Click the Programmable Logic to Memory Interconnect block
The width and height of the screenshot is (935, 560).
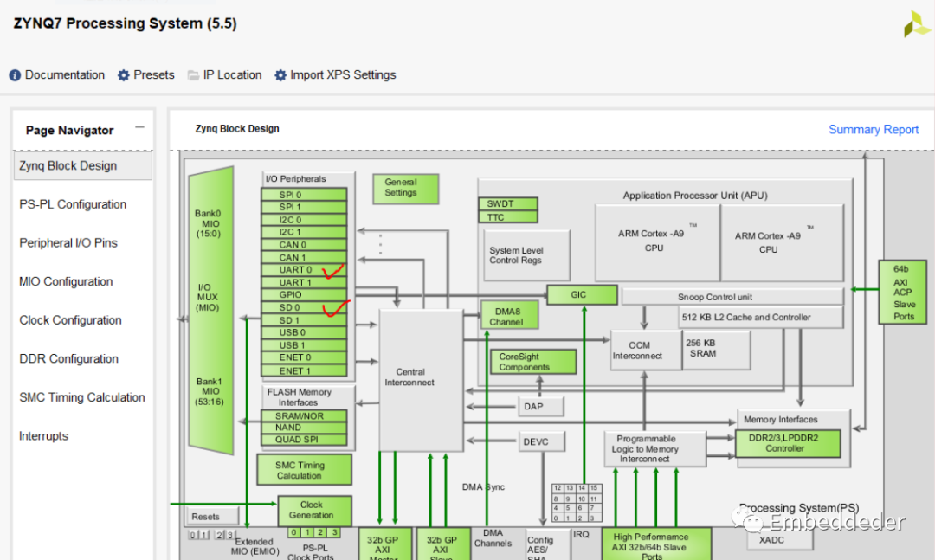pos(654,449)
